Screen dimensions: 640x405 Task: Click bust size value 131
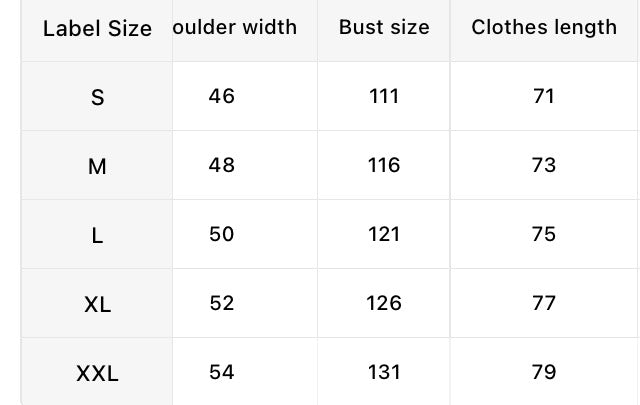pyautogui.click(x=384, y=372)
